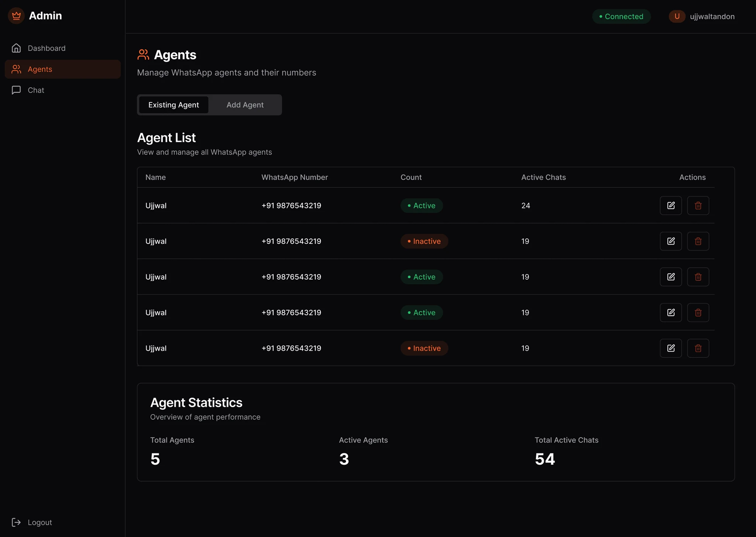The height and width of the screenshot is (537, 756).
Task: Select Agents in the sidebar
Action: coord(63,69)
